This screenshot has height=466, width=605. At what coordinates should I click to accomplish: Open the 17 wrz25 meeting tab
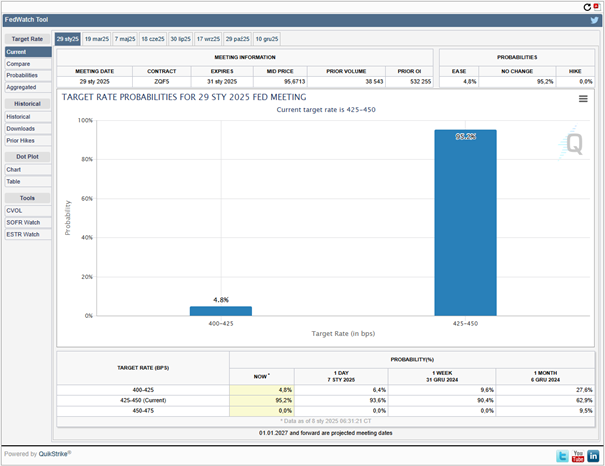coord(210,39)
